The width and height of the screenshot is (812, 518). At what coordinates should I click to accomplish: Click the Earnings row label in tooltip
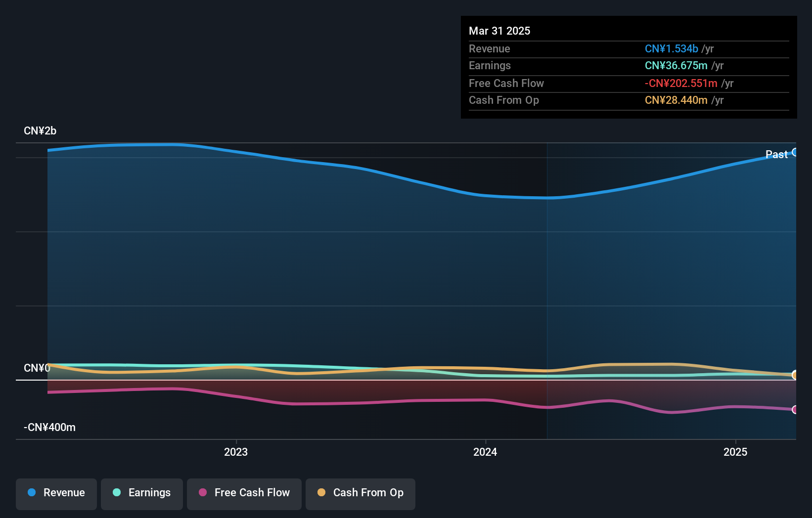(490, 66)
